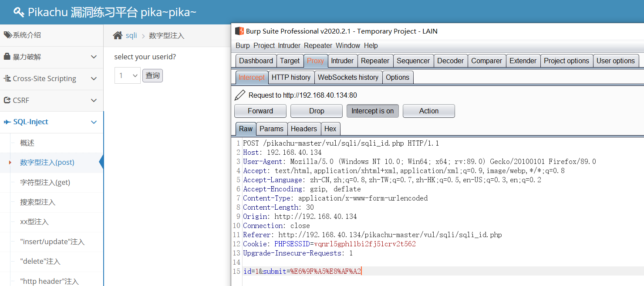Switch to Headers request tab
The width and height of the screenshot is (644, 286).
[x=304, y=129]
